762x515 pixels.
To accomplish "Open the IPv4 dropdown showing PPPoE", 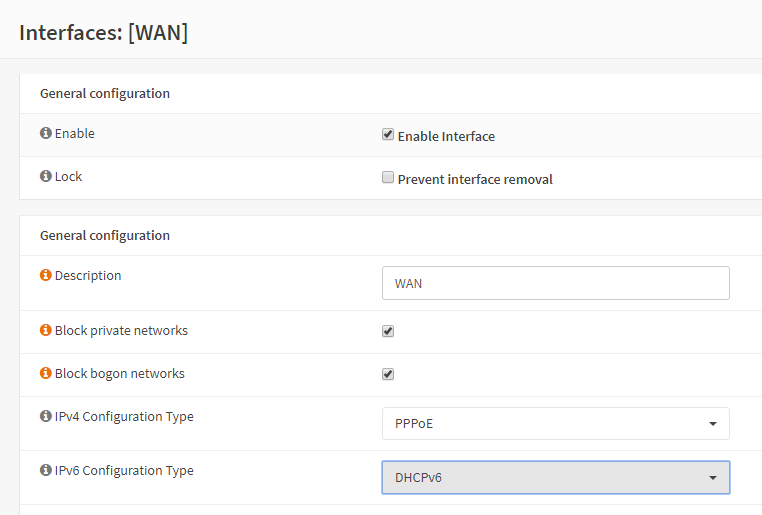I will 555,423.
